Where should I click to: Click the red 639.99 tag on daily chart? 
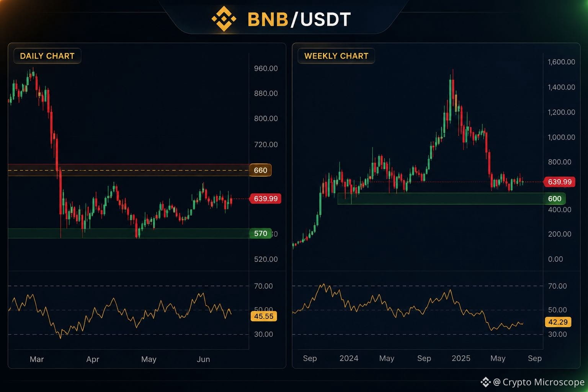click(x=265, y=199)
